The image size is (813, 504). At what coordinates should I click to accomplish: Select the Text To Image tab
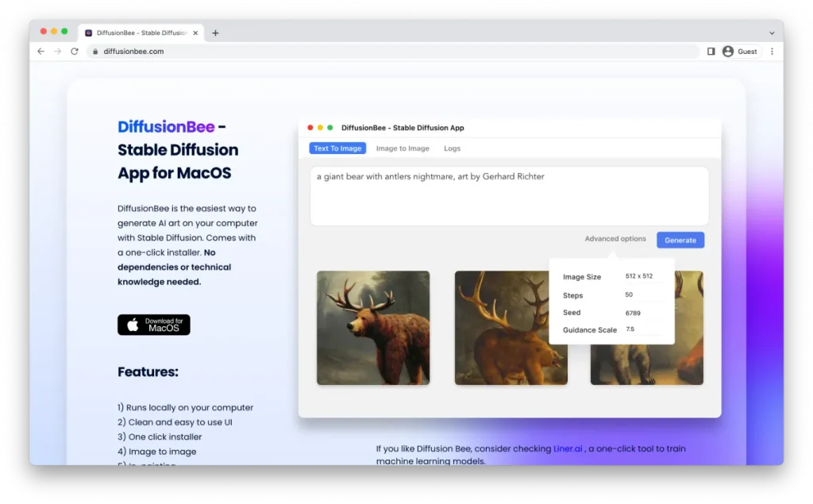pyautogui.click(x=337, y=148)
